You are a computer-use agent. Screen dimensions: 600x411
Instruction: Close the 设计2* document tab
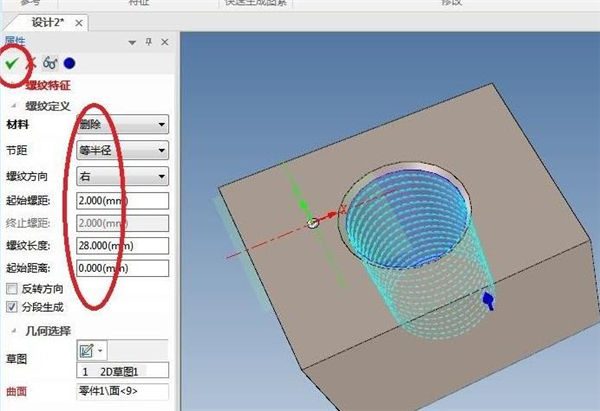[79, 23]
